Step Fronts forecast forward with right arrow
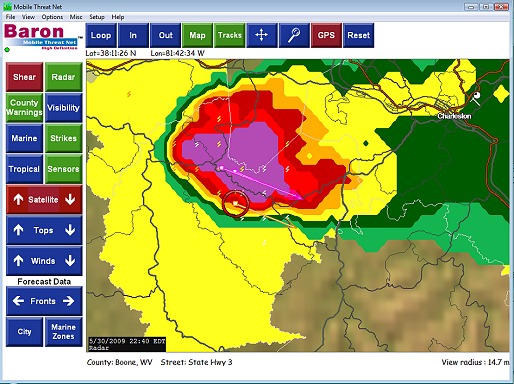The width and height of the screenshot is (514, 384). pyautogui.click(x=69, y=301)
